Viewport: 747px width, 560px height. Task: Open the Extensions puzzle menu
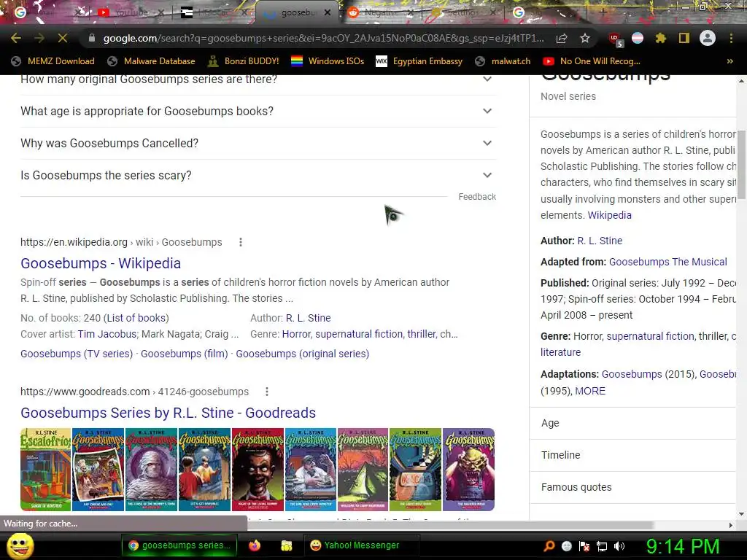pyautogui.click(x=661, y=38)
